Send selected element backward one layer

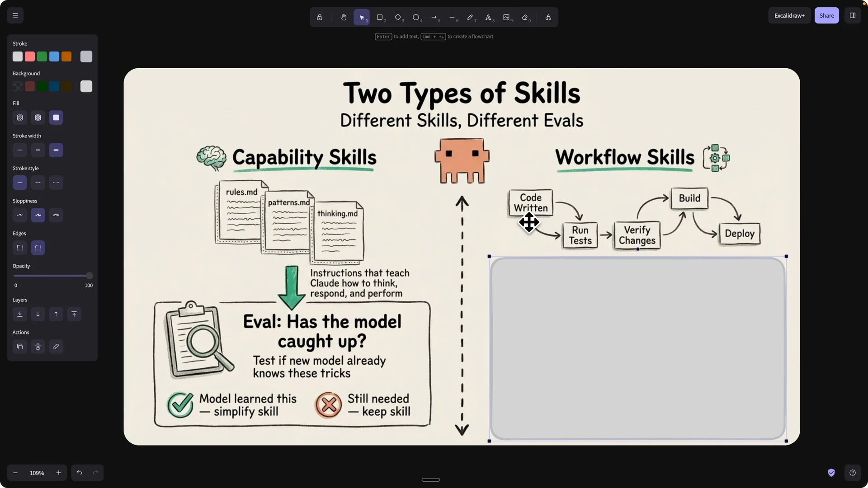[38, 314]
